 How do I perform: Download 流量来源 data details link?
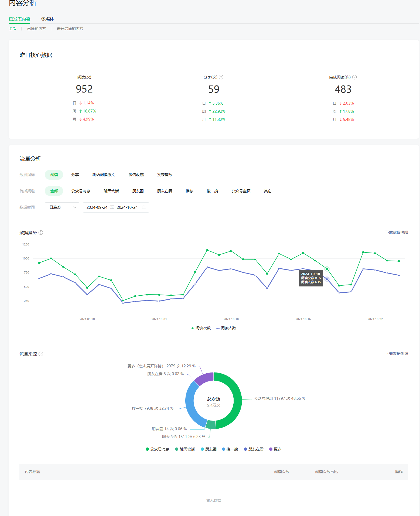397,354
